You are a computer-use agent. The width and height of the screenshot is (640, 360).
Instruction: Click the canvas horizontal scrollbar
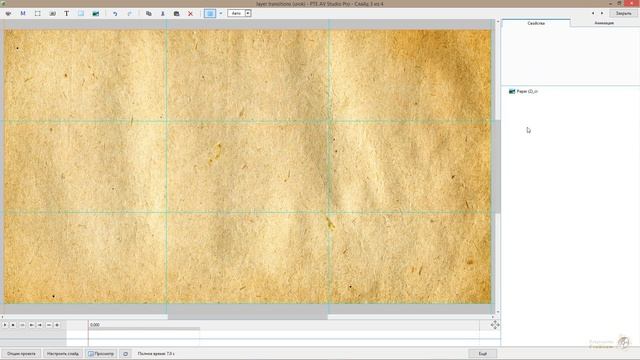click(248, 316)
